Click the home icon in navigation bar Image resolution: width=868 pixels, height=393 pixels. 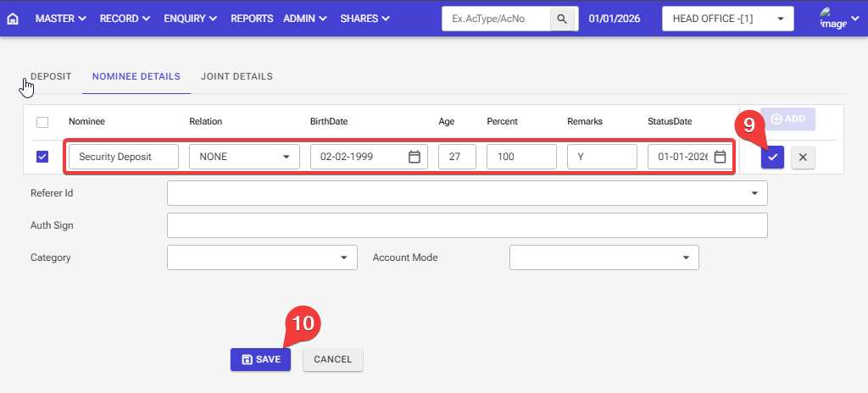coord(13,19)
